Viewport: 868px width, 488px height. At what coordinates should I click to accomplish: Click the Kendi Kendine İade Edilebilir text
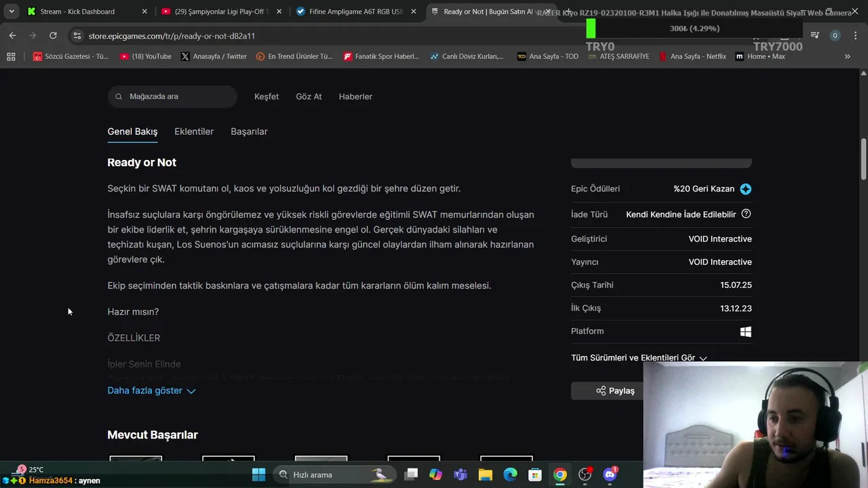pos(681,214)
